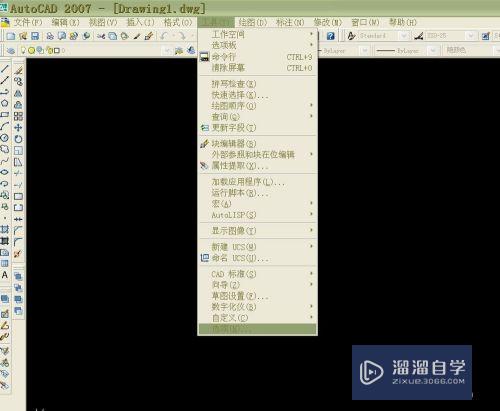
Task: Save drawing with the floppy disk icon
Action: point(35,36)
